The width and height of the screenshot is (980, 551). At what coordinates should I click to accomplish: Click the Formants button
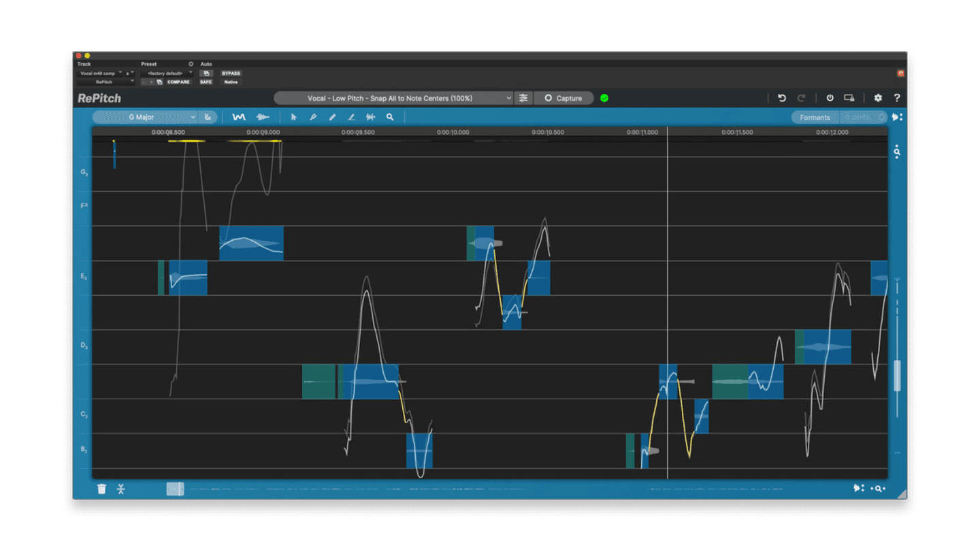[x=815, y=117]
